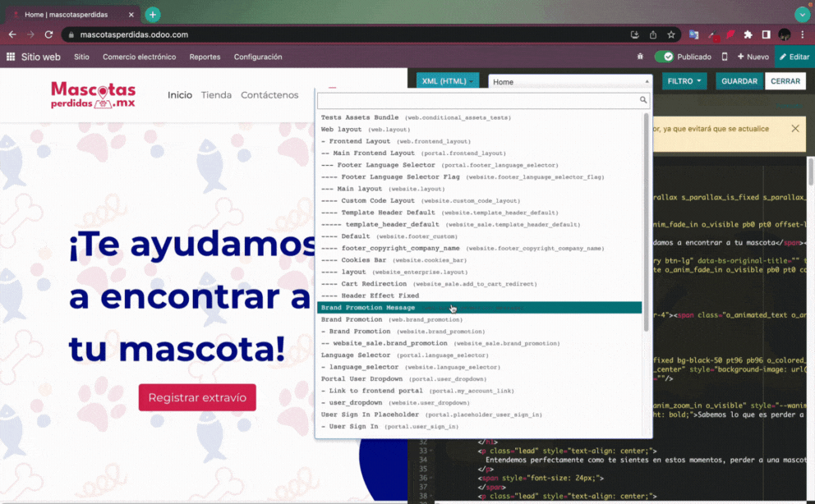
Task: Bookmark this page with the star
Action: [x=671, y=34]
